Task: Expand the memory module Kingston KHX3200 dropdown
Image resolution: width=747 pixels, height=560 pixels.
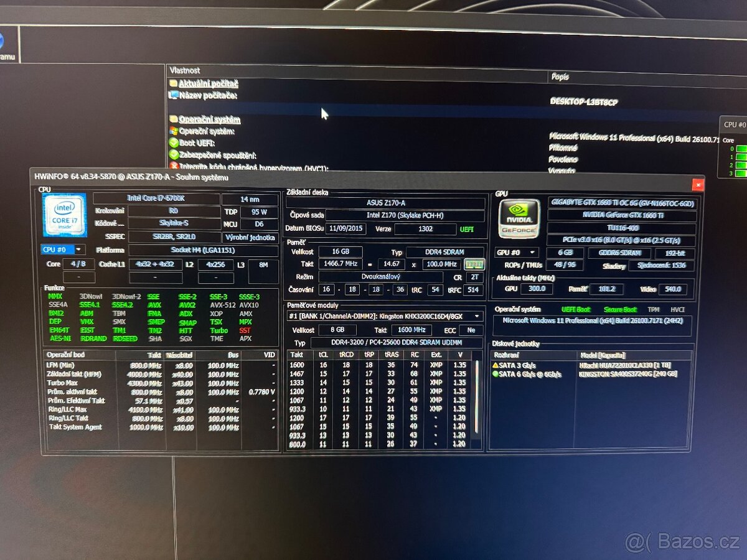Action: point(477,316)
